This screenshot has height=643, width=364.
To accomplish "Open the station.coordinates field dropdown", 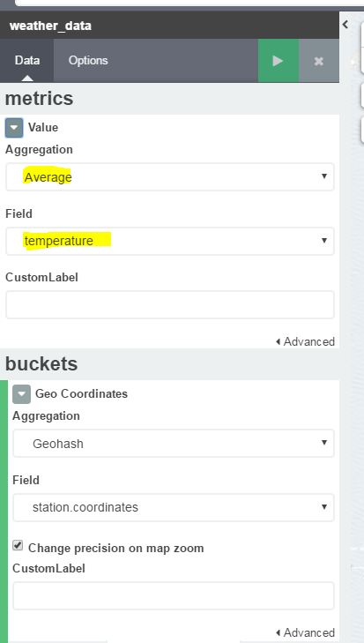I will 174,507.
